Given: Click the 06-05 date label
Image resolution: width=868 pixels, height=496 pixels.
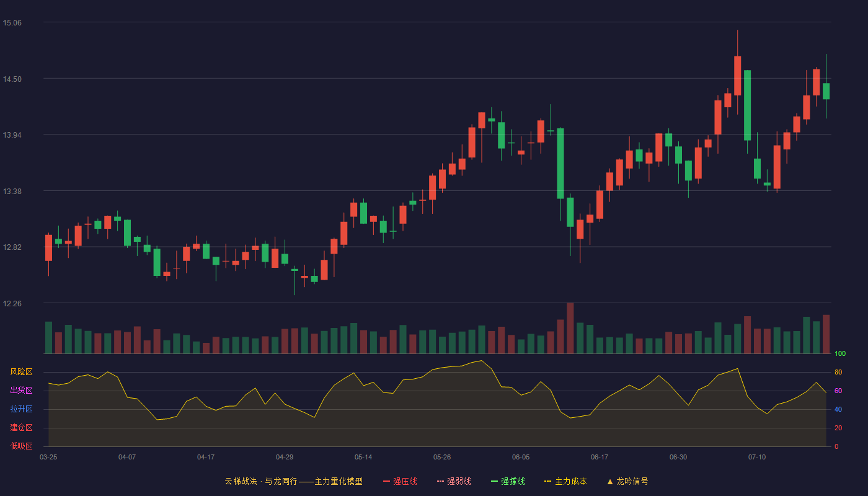Looking at the screenshot, I should [521, 457].
